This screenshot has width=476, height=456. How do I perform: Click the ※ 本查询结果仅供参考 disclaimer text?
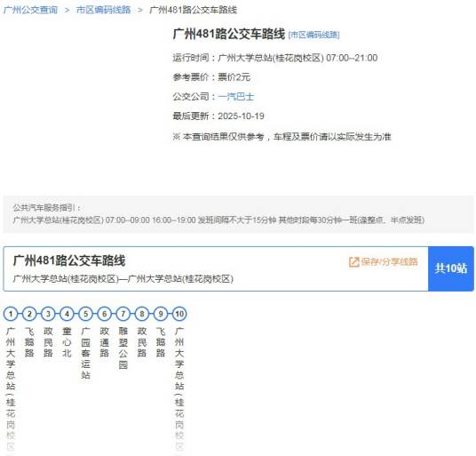pos(282,137)
